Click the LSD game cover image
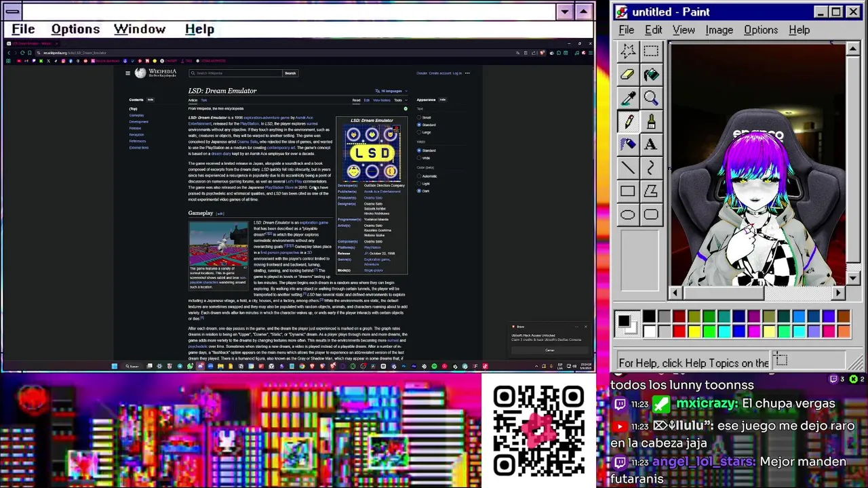868x488 pixels. 372,153
